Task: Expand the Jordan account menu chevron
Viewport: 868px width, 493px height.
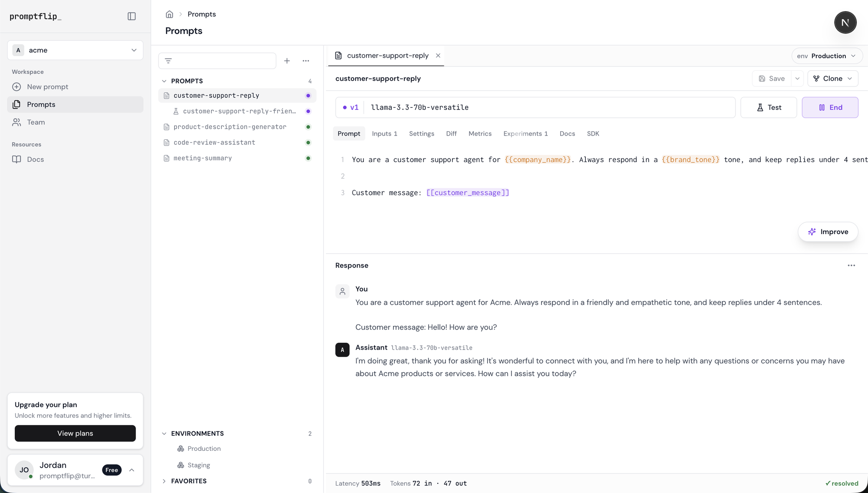Action: click(132, 470)
